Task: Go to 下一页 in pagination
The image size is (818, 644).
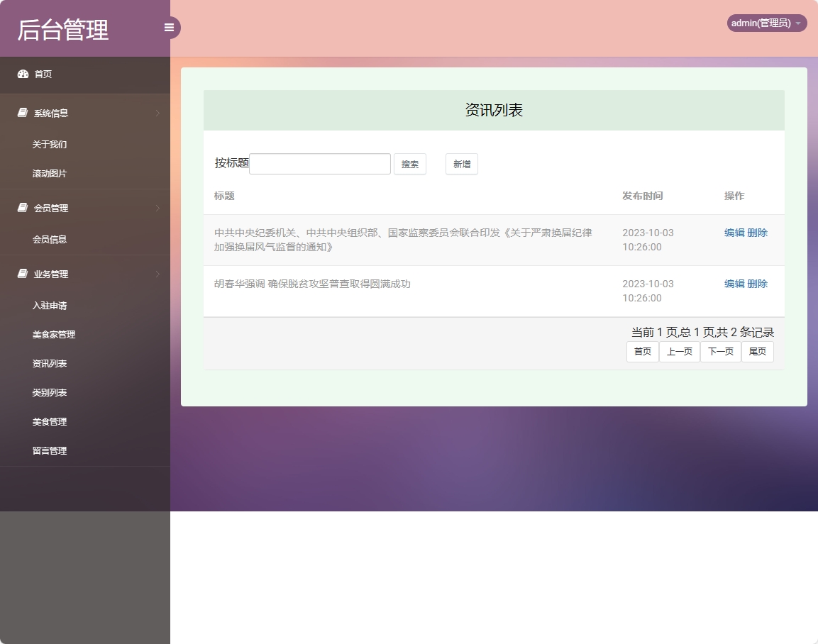Action: point(720,352)
